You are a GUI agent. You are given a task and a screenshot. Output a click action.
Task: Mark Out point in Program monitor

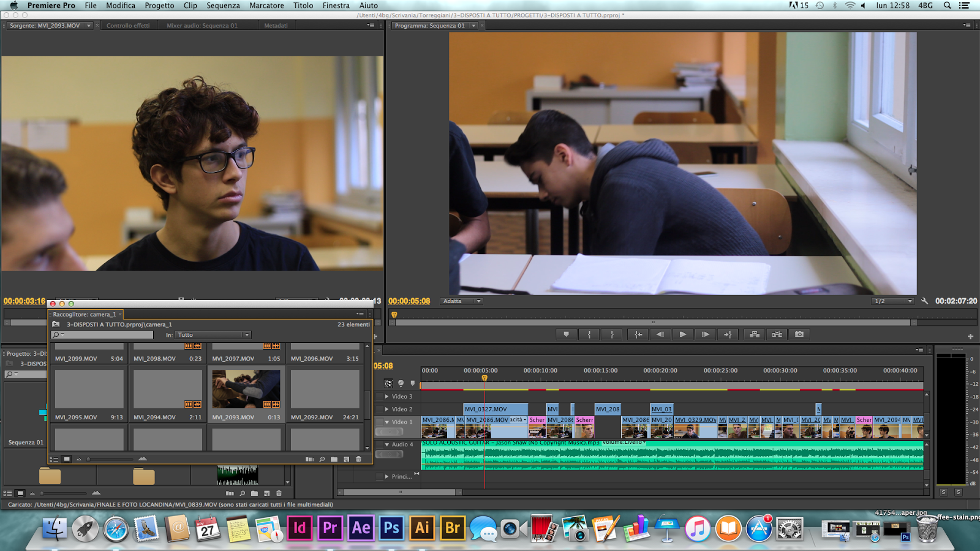pyautogui.click(x=612, y=334)
